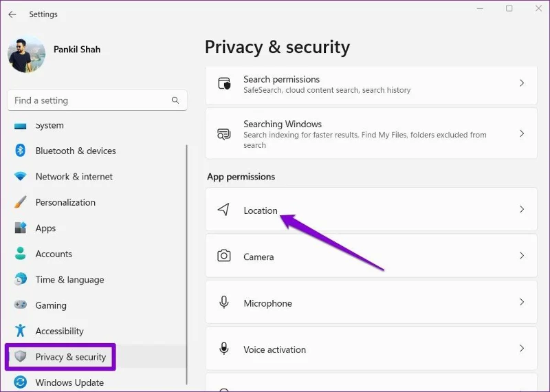Expand Search permissions chevron

522,83
